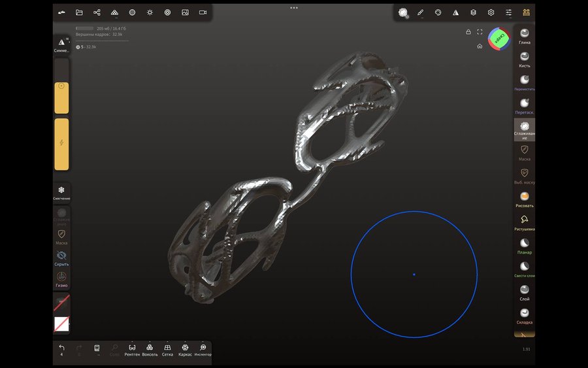Click the crossed-out white color swatch
The image size is (588, 368).
(x=61, y=324)
